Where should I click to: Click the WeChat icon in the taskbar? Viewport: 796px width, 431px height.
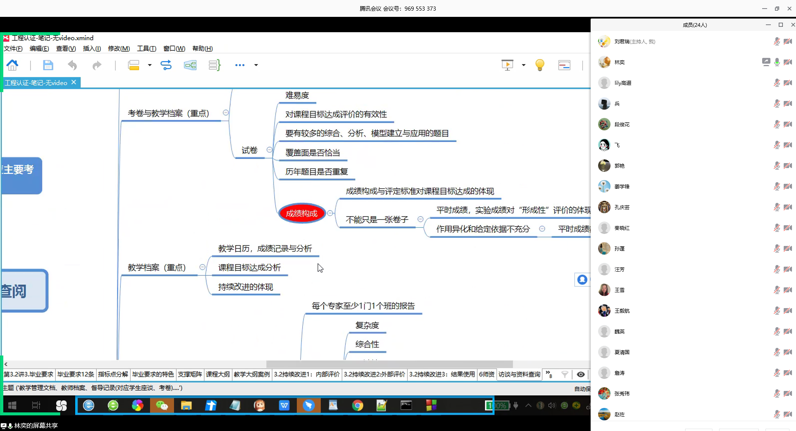[161, 406]
